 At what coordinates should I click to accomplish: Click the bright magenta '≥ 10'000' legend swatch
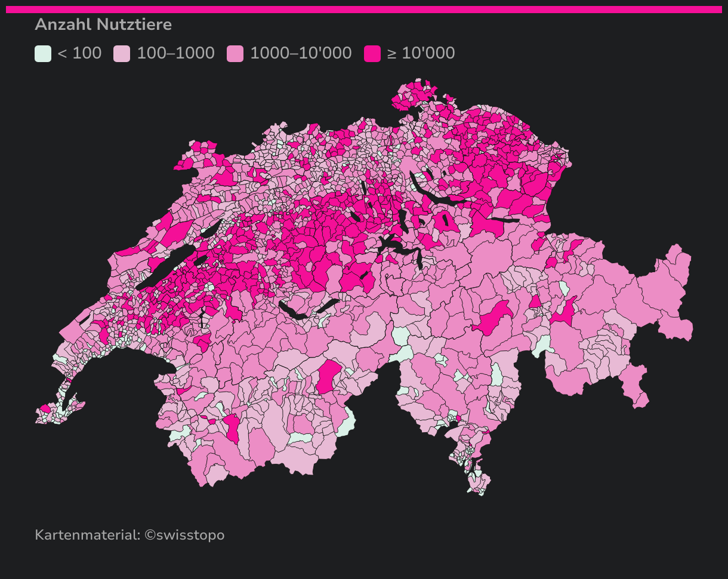372,54
